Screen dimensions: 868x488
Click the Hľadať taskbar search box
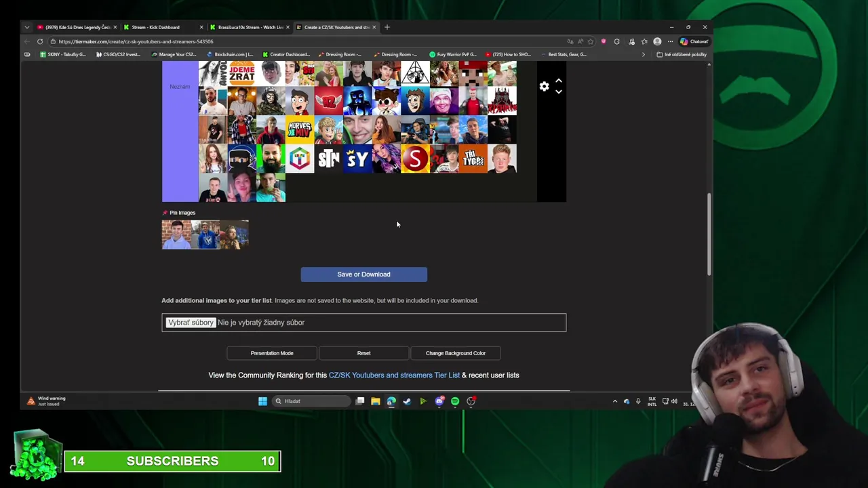tap(313, 401)
